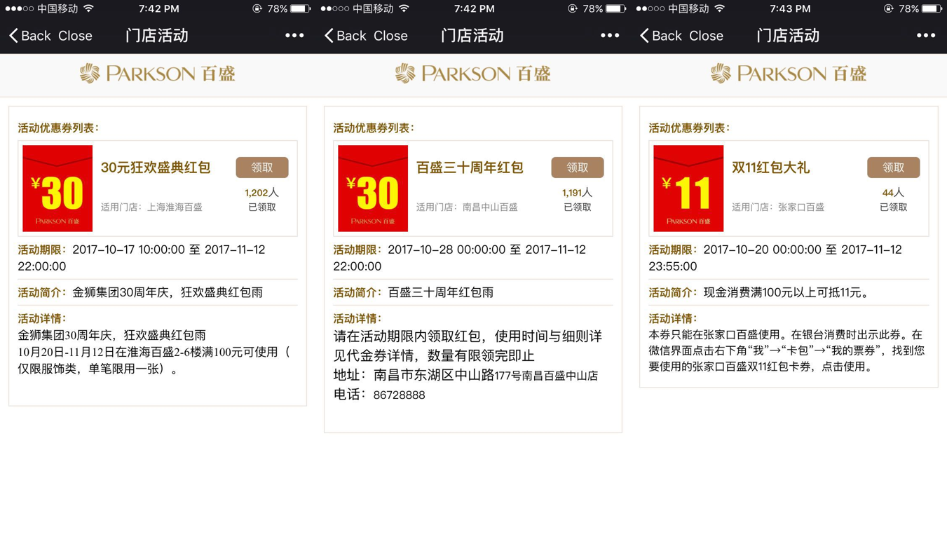Screen dimensions: 947x560
Task: Tap the battery indicator on the 7:43 PM status bar
Action: pos(932,9)
